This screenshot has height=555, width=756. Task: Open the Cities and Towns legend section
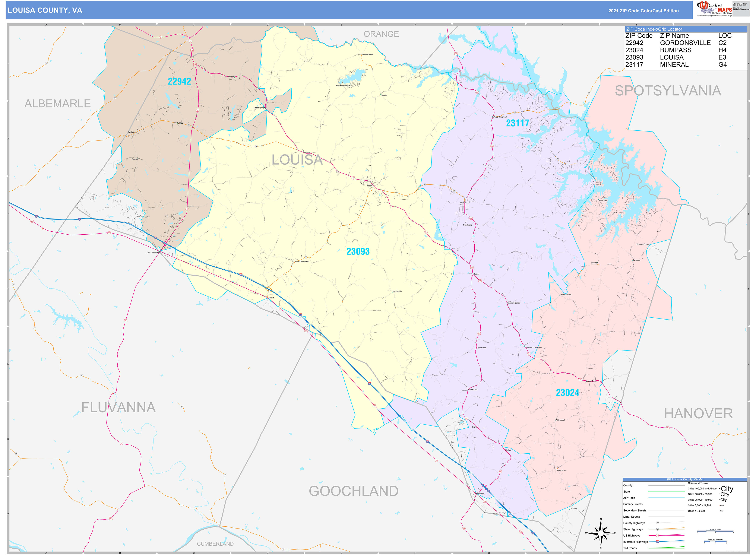[x=698, y=483]
